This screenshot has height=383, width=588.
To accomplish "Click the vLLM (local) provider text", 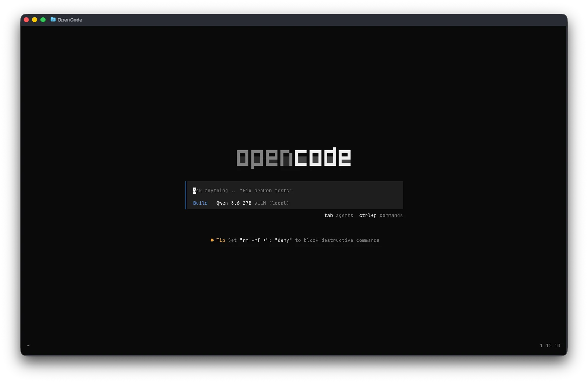I will 272,203.
